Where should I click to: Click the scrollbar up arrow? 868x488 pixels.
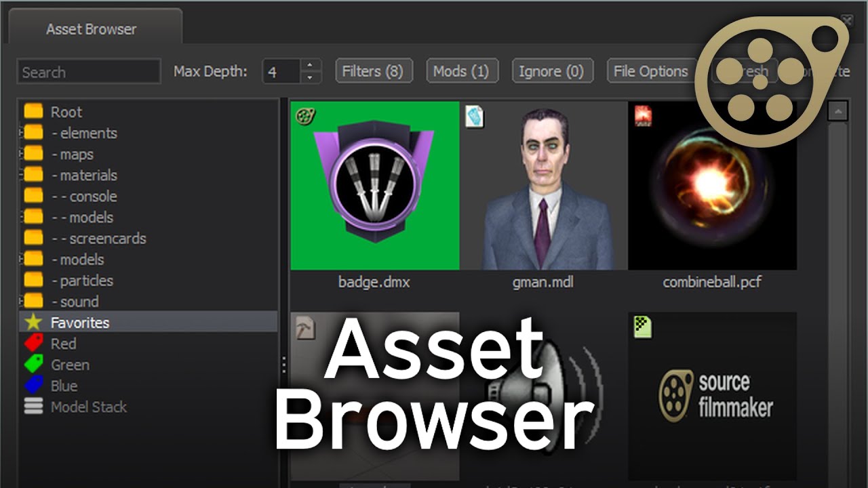click(837, 111)
